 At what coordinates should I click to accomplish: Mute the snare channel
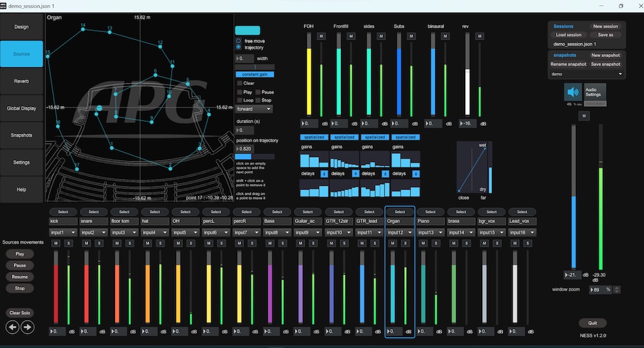coord(86,243)
